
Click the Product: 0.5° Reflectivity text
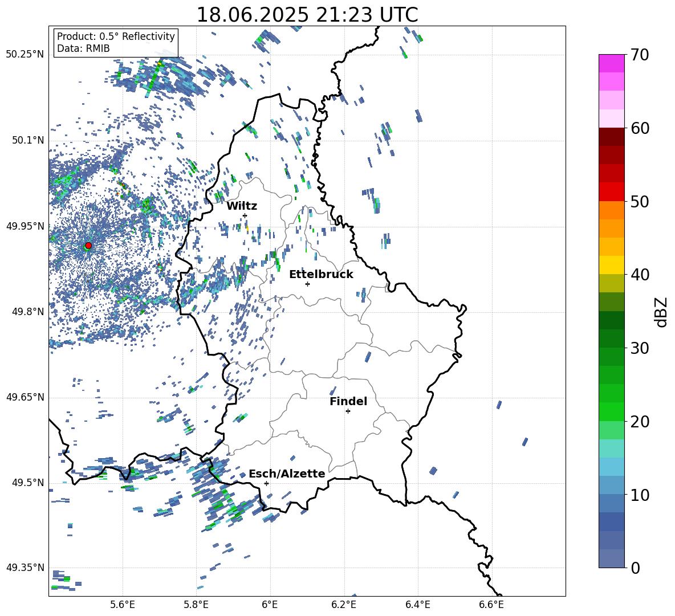click(116, 36)
